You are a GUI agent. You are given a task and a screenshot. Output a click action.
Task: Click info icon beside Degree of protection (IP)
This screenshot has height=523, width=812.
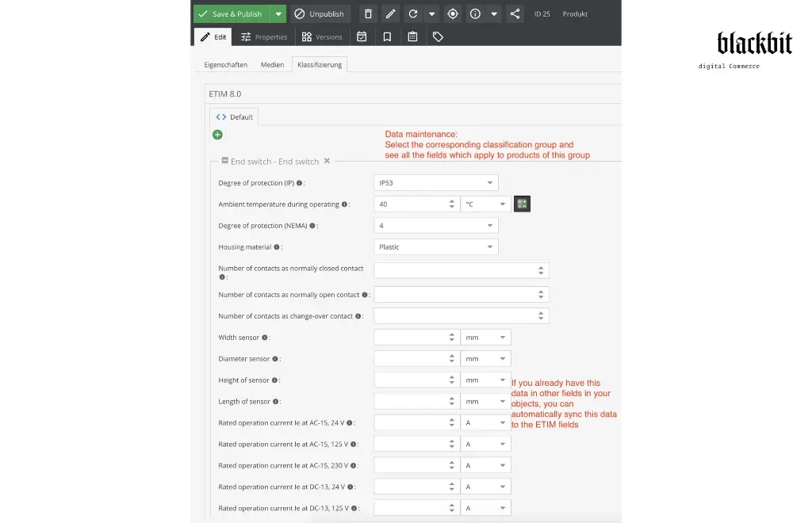pos(299,183)
